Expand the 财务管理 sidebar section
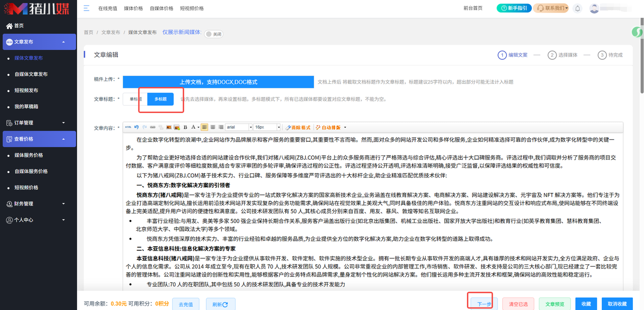This screenshot has width=644, height=310. [39, 203]
